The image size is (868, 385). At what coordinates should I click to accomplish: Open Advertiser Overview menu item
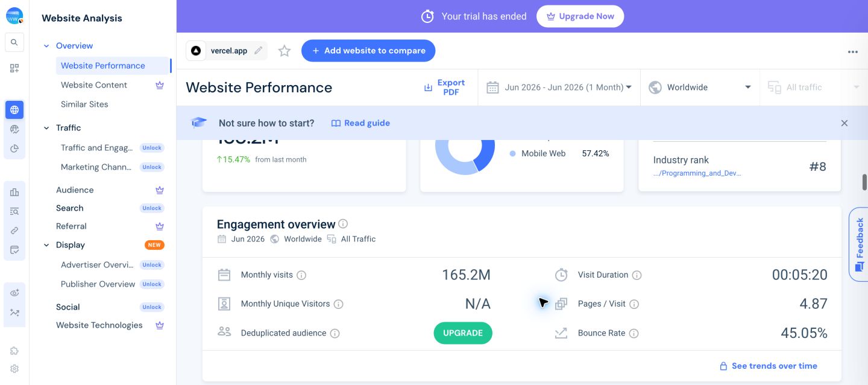(97, 265)
